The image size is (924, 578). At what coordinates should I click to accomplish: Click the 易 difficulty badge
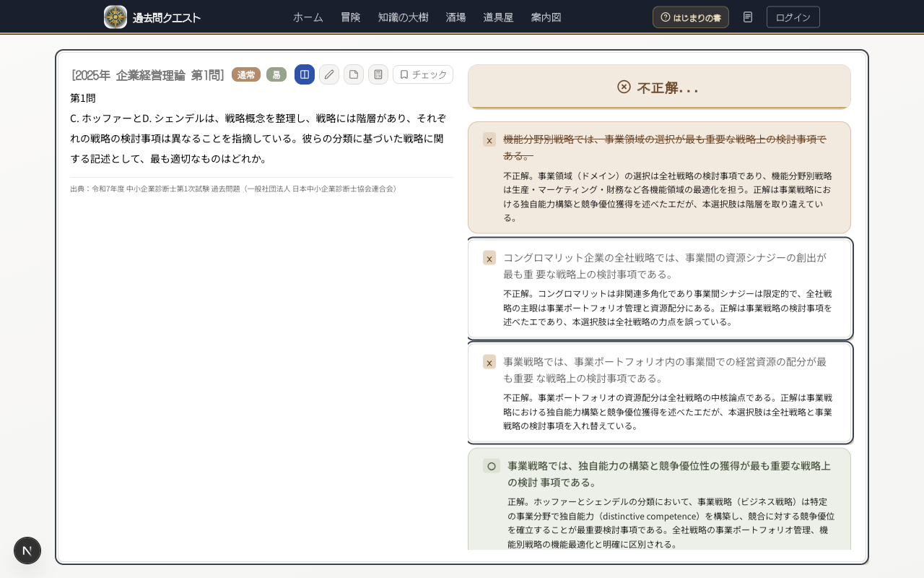276,74
